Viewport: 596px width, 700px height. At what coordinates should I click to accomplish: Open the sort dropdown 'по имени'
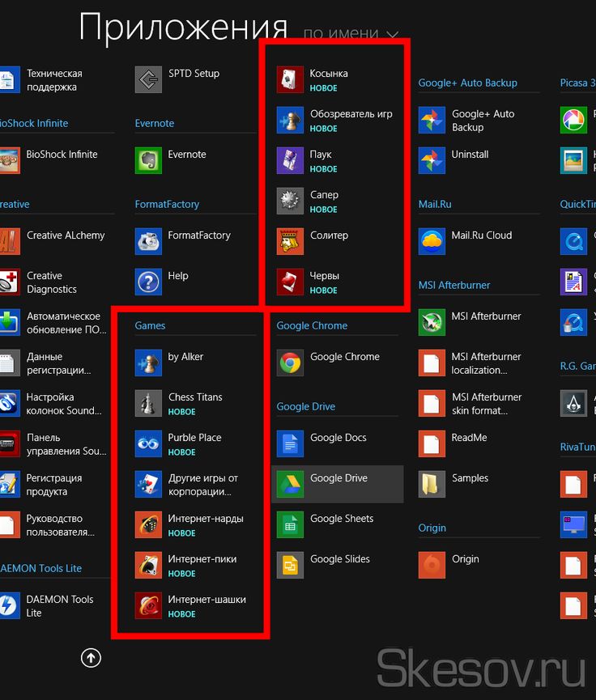[351, 33]
